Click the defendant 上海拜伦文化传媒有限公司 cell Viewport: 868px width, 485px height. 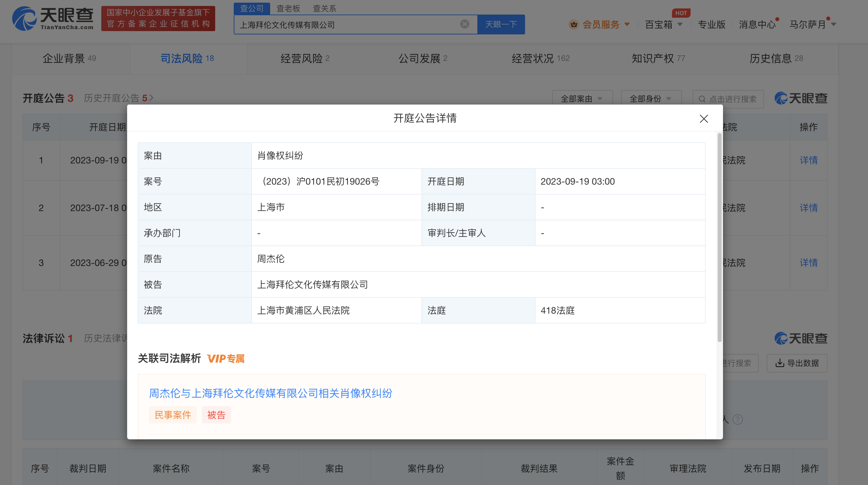478,285
